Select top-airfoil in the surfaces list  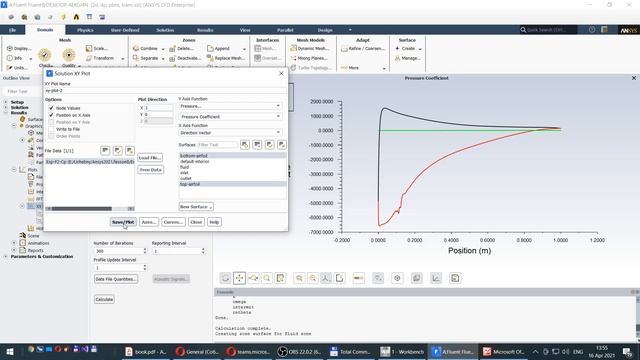pos(233,184)
